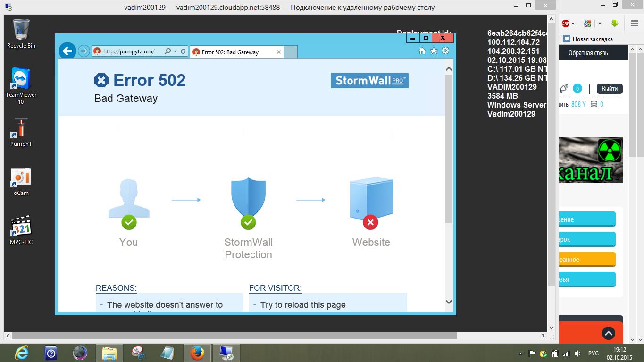Viewport: 644px width, 362px height.
Task: Click the 'REASONS:' heading
Action: [x=116, y=288]
